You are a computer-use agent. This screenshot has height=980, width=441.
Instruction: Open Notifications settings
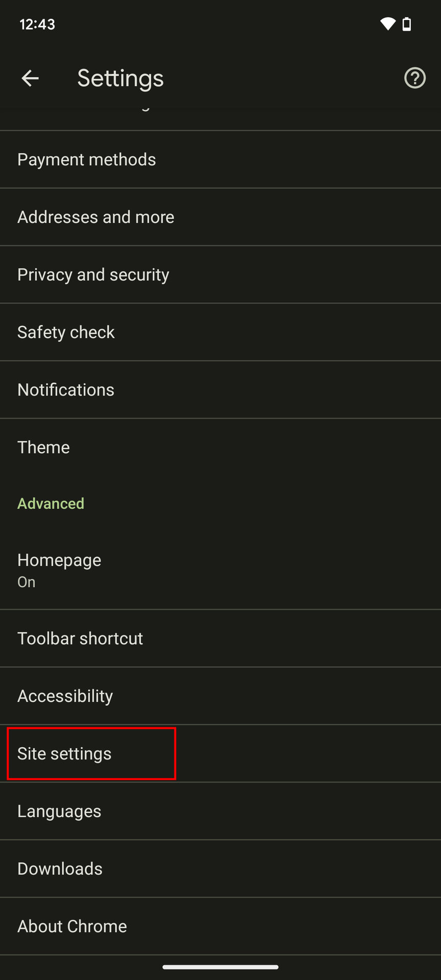(66, 390)
